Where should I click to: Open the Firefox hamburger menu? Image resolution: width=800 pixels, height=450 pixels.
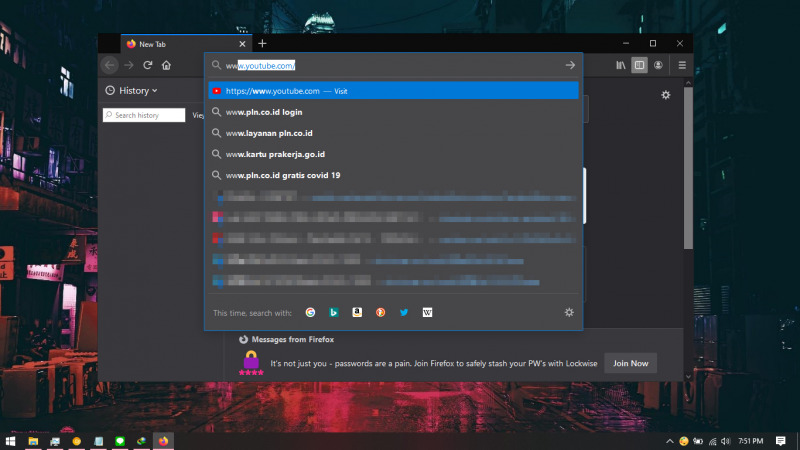682,65
